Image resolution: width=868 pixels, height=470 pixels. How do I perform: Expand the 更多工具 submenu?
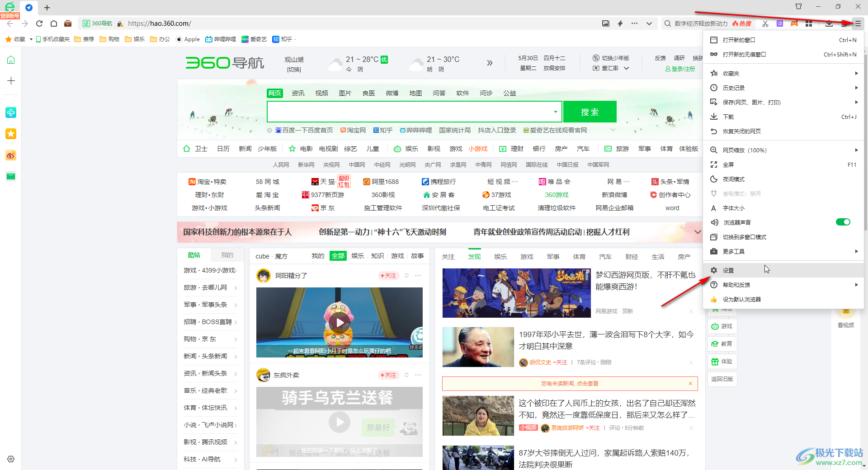click(x=784, y=251)
